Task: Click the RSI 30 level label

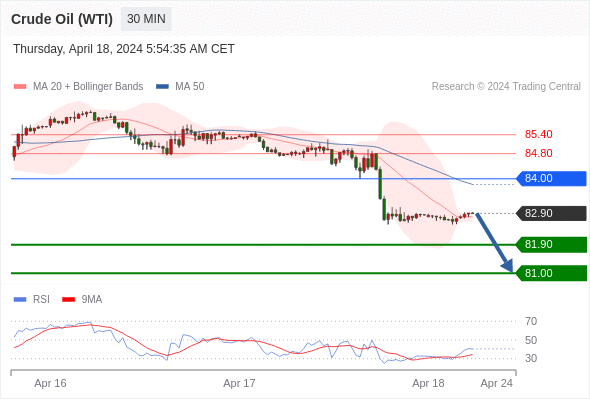Action: 531,358
